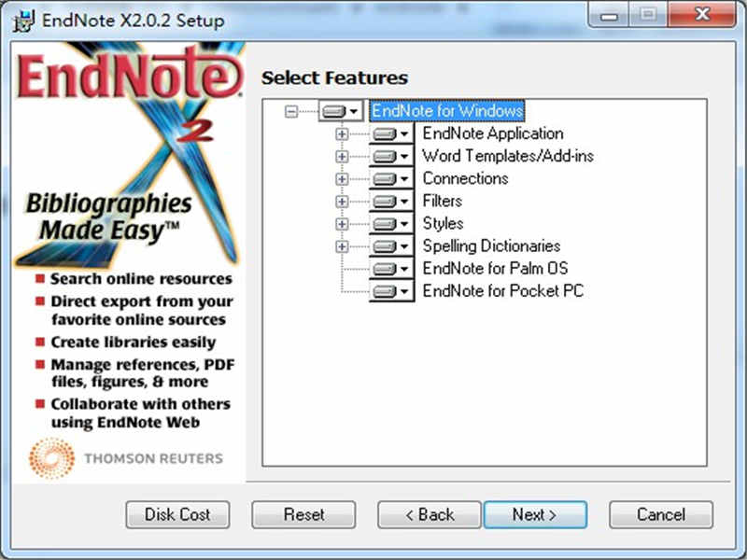Expand the Connections node
This screenshot has height=560, width=747.
point(342,179)
